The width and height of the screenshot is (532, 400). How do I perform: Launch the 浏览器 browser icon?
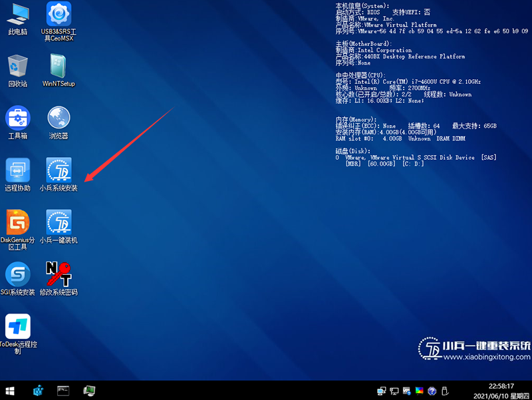click(x=59, y=118)
